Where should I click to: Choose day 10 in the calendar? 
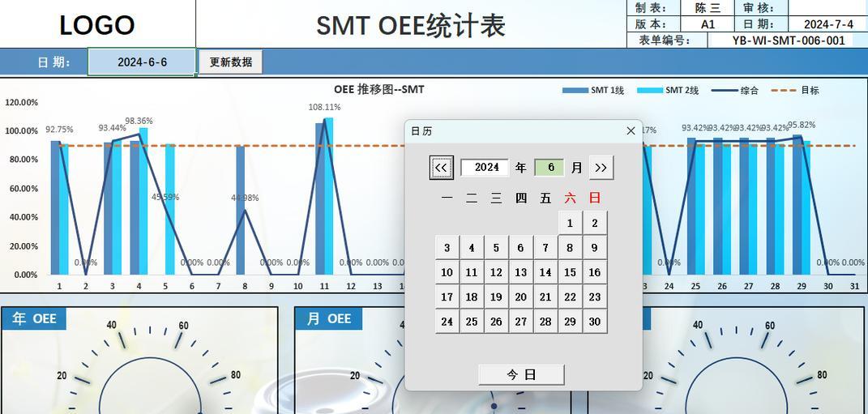pos(447,272)
